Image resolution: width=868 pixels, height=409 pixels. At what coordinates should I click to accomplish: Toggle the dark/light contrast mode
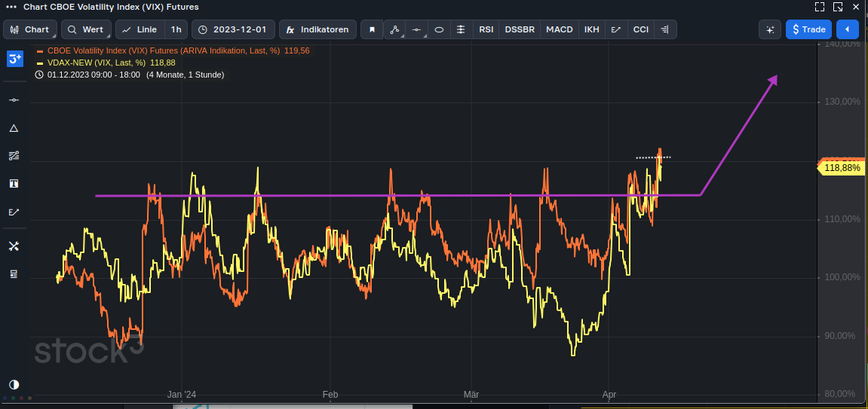pyautogui.click(x=14, y=384)
